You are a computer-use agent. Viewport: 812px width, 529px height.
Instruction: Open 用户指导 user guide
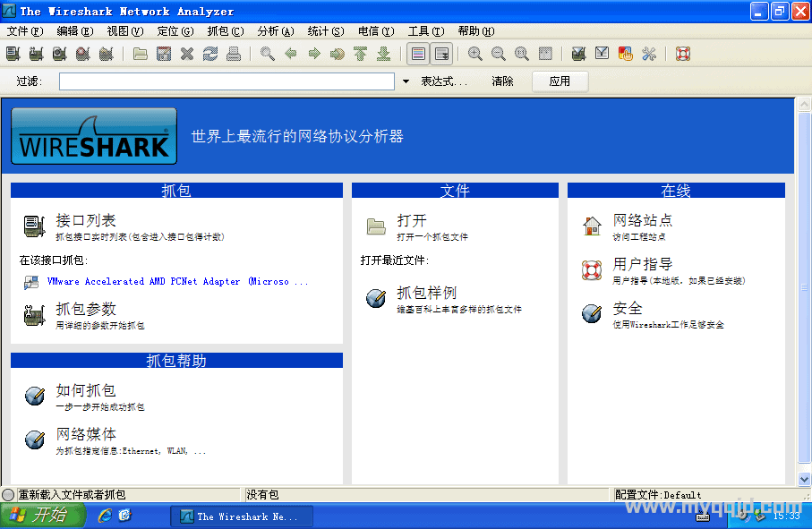[643, 265]
